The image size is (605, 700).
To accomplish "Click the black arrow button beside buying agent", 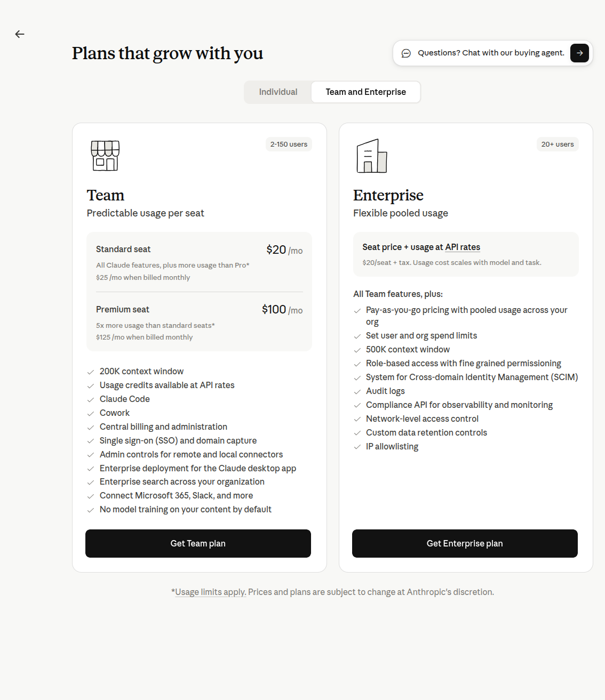I will [x=579, y=53].
